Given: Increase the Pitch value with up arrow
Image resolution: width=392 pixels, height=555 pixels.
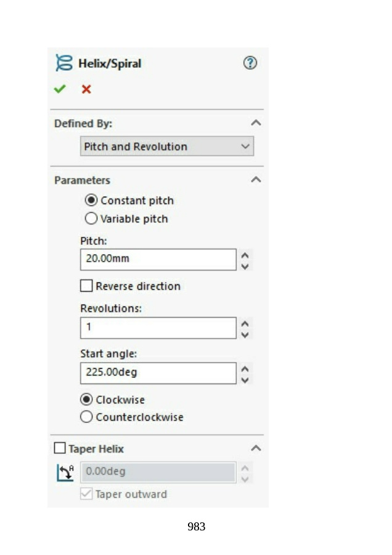Looking at the screenshot, I should [x=245, y=255].
